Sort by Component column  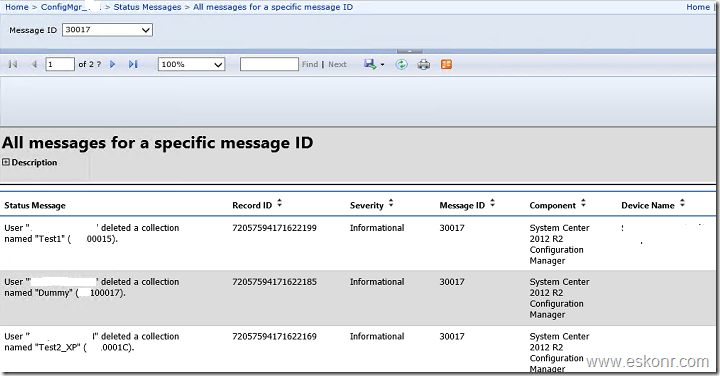tap(583, 203)
